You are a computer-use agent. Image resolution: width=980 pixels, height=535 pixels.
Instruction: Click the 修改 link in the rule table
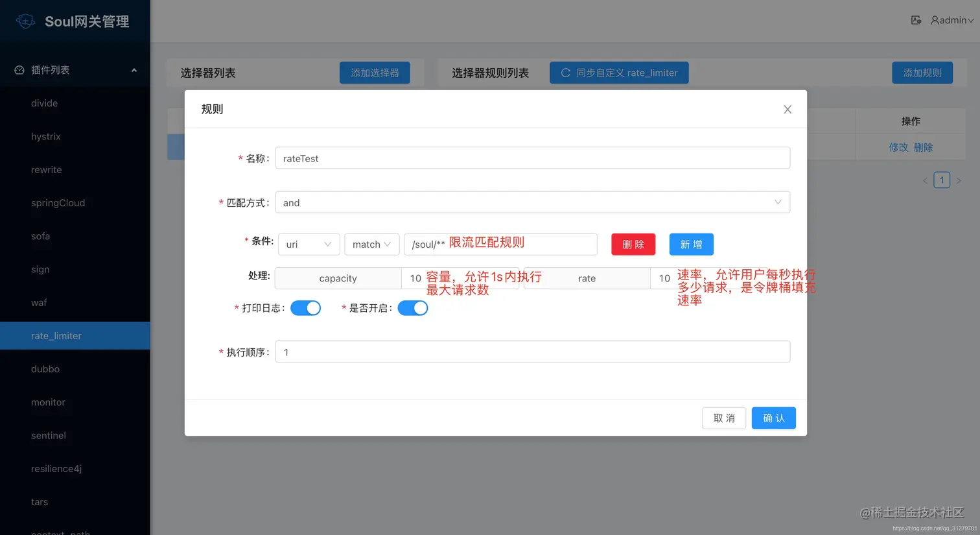898,147
